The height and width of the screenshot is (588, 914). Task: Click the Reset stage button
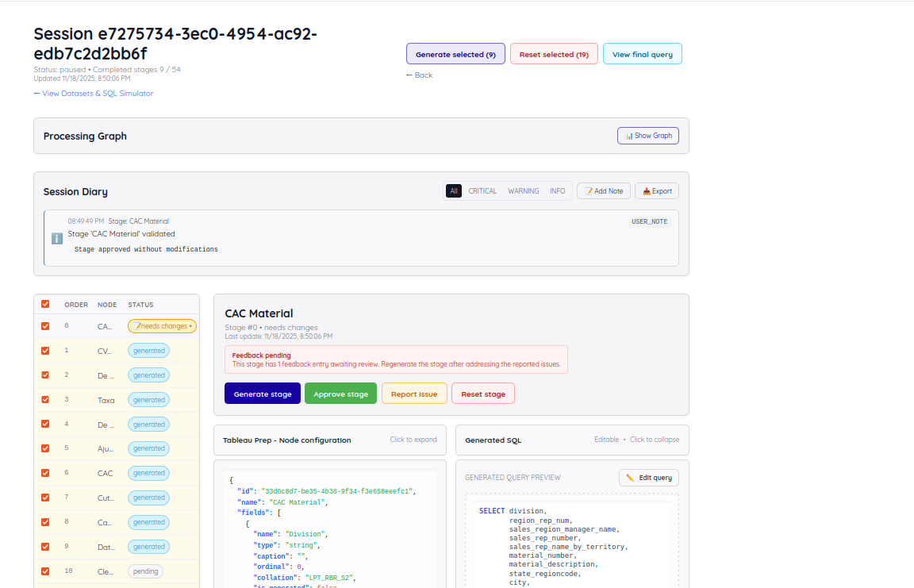[x=483, y=394]
